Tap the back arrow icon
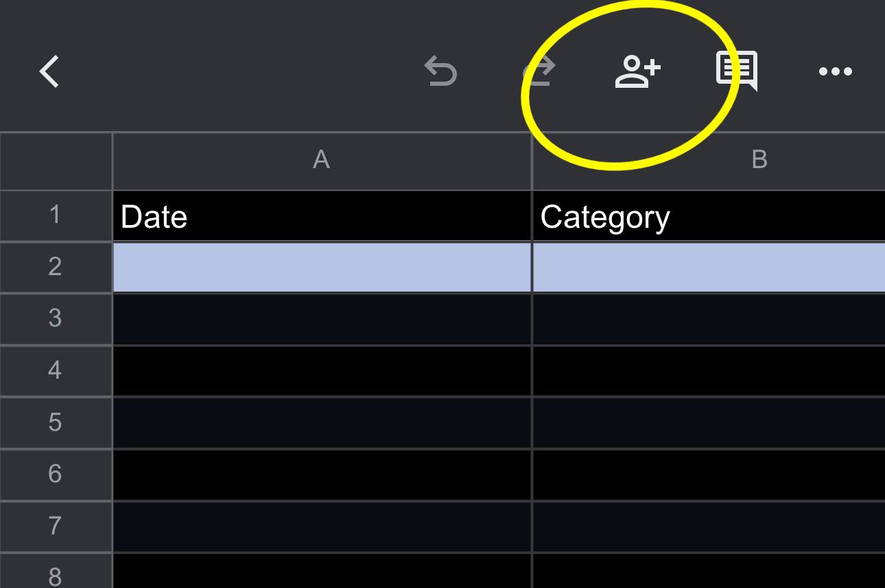 [49, 71]
